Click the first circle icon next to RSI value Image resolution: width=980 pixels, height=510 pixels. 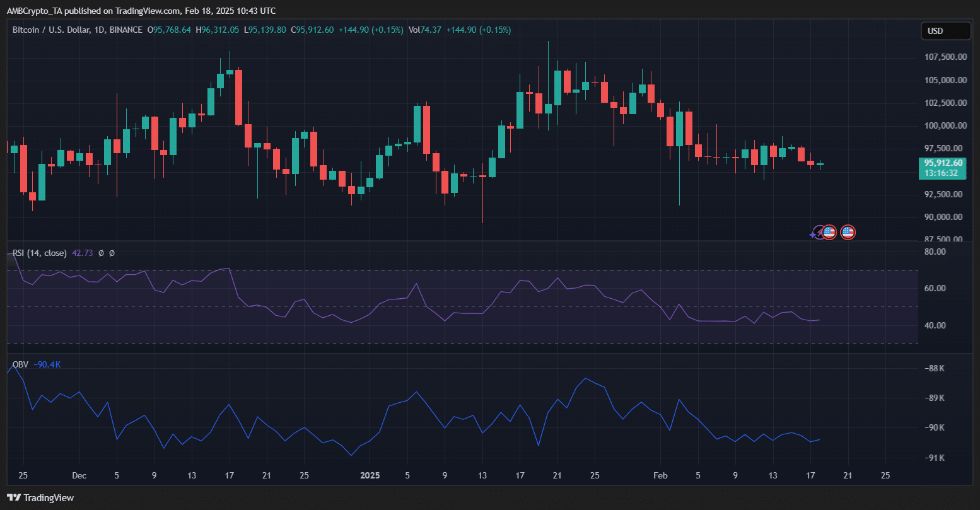point(100,253)
